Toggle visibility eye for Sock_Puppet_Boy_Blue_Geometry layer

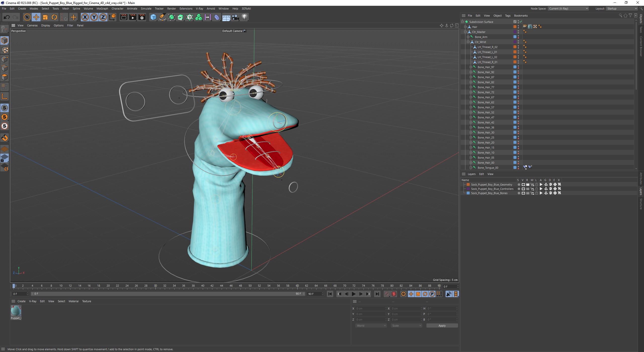click(x=523, y=185)
